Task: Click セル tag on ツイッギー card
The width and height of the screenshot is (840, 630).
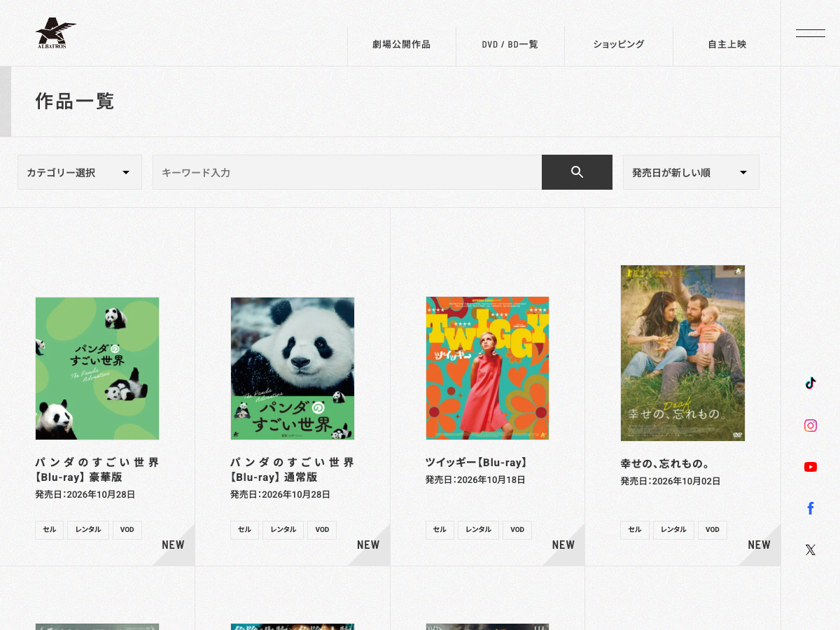Action: [x=440, y=530]
